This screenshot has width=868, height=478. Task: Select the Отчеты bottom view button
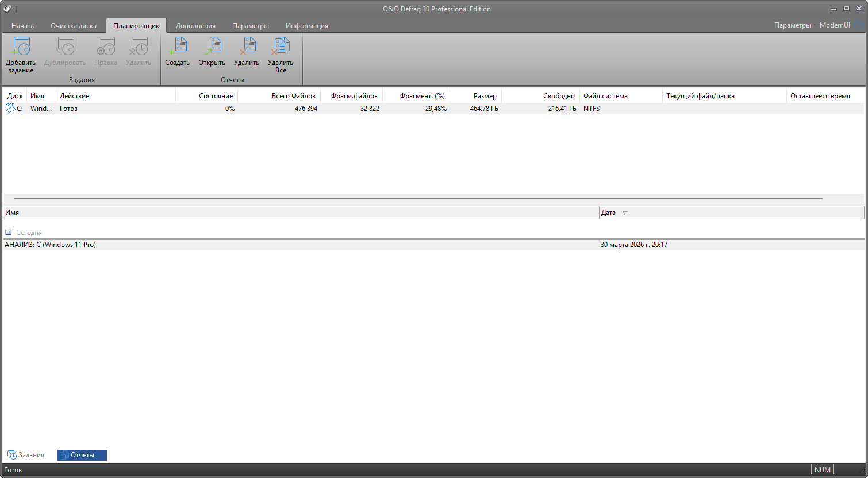click(x=82, y=455)
